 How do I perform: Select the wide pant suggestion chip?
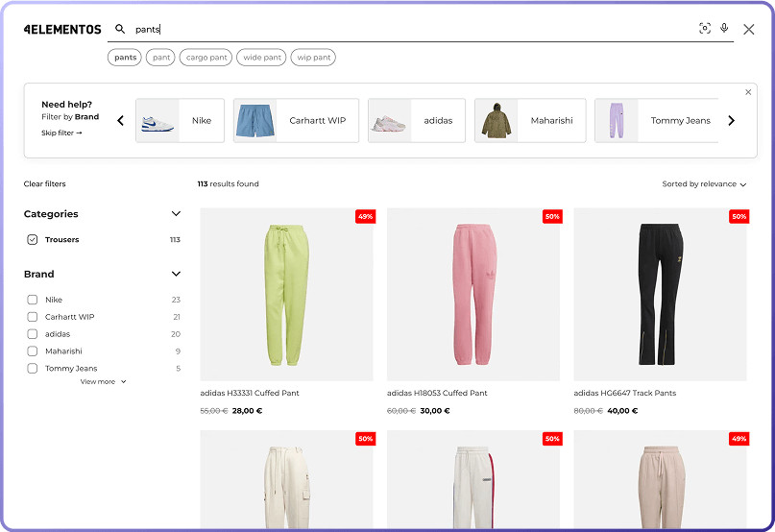(x=262, y=58)
